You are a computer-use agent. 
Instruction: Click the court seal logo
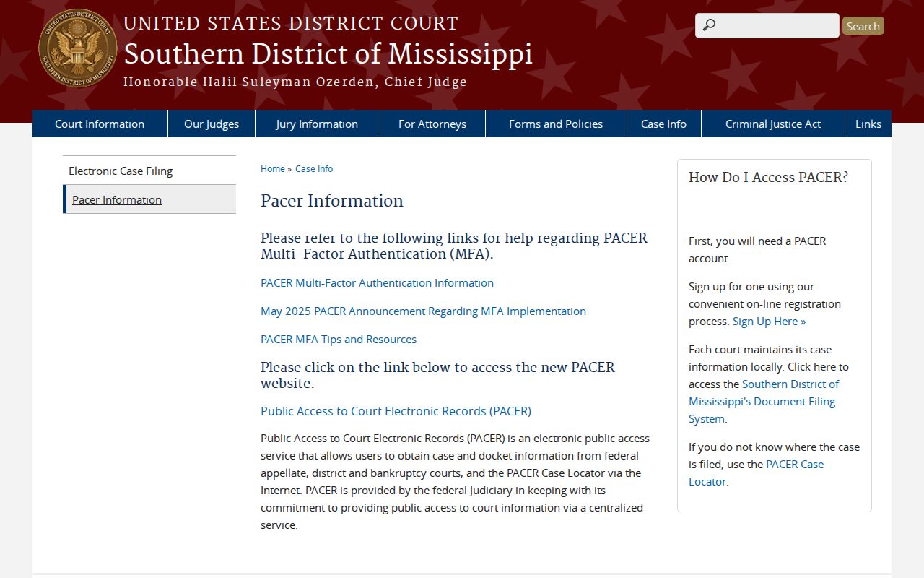click(x=78, y=48)
